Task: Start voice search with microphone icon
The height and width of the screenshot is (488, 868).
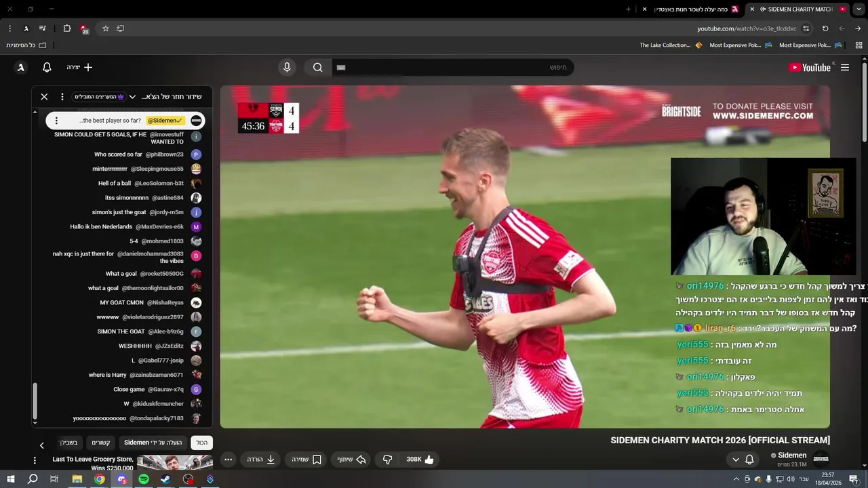Action: [287, 67]
